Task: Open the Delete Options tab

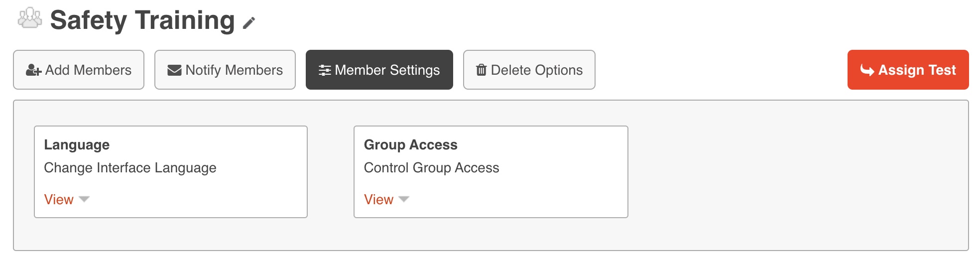Action: (529, 70)
